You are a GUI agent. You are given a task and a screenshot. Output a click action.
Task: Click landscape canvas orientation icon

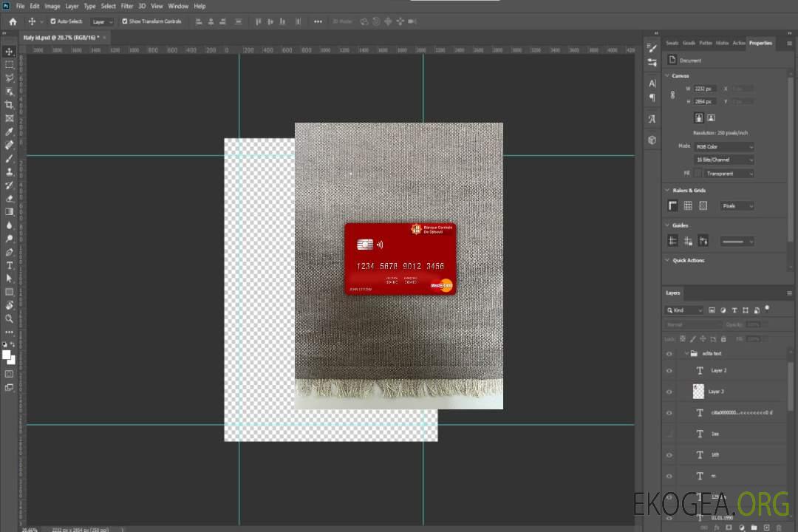[x=711, y=117]
